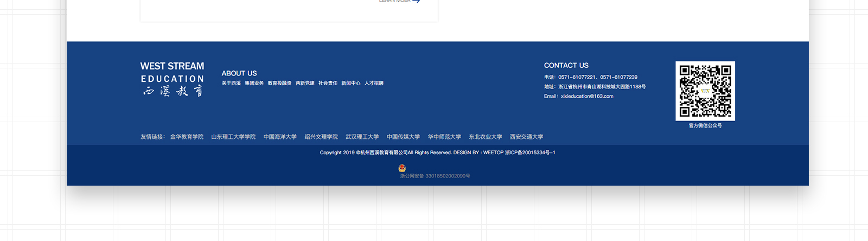The height and width of the screenshot is (241, 868).
Task: Open the 中国海洋大学 link
Action: 280,137
